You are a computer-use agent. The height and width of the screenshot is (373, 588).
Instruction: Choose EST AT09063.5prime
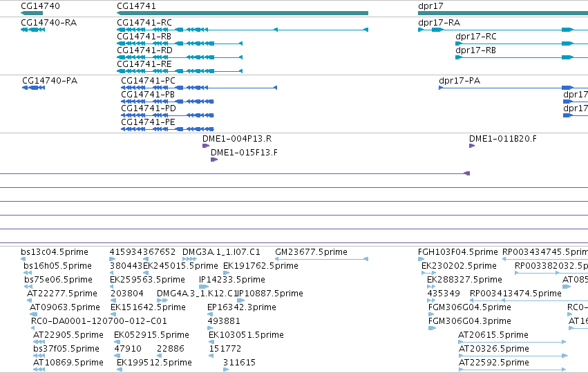[65, 307]
